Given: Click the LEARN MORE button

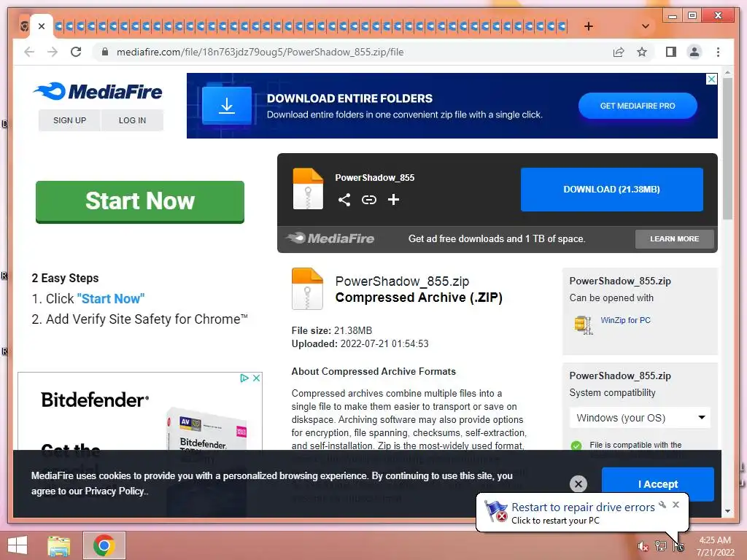Looking at the screenshot, I should [675, 239].
